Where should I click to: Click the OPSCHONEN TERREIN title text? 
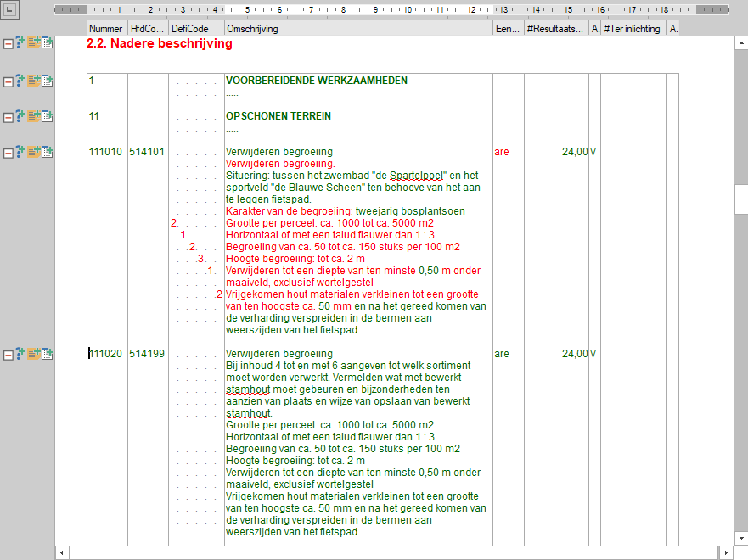278,116
